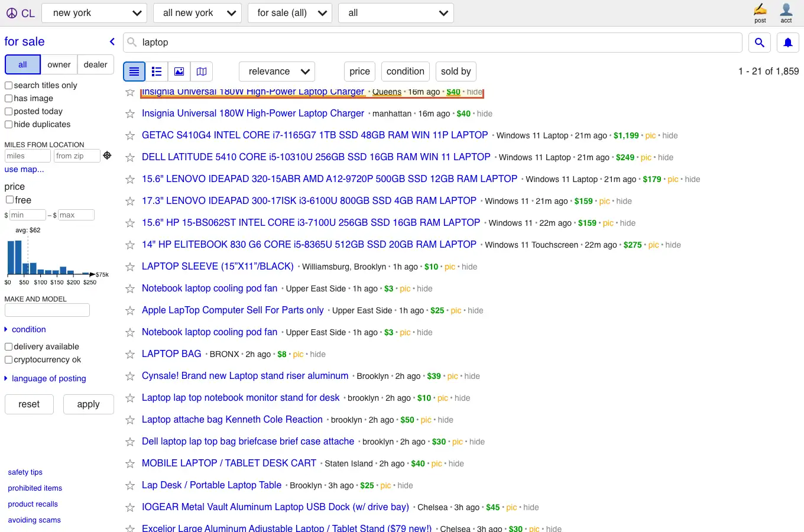
Task: Check the free price checkbox
Action: (9, 200)
